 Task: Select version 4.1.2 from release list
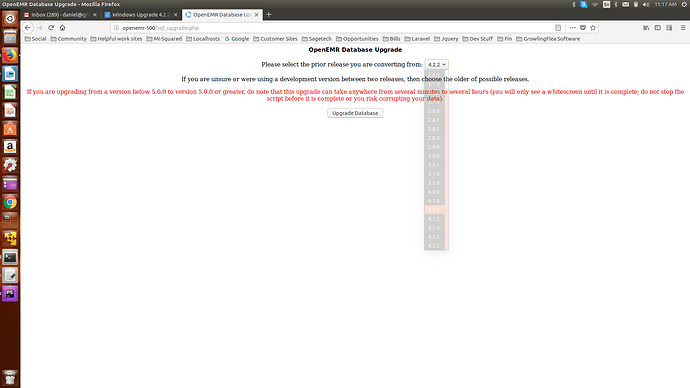(x=434, y=219)
